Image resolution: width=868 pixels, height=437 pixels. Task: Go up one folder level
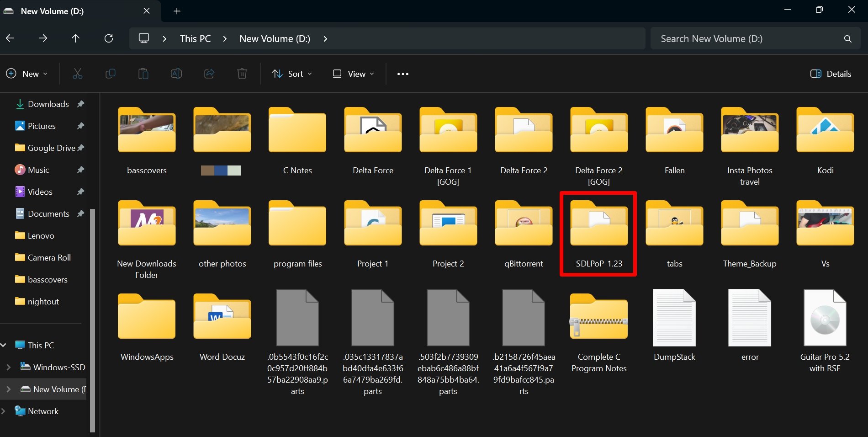[75, 38]
